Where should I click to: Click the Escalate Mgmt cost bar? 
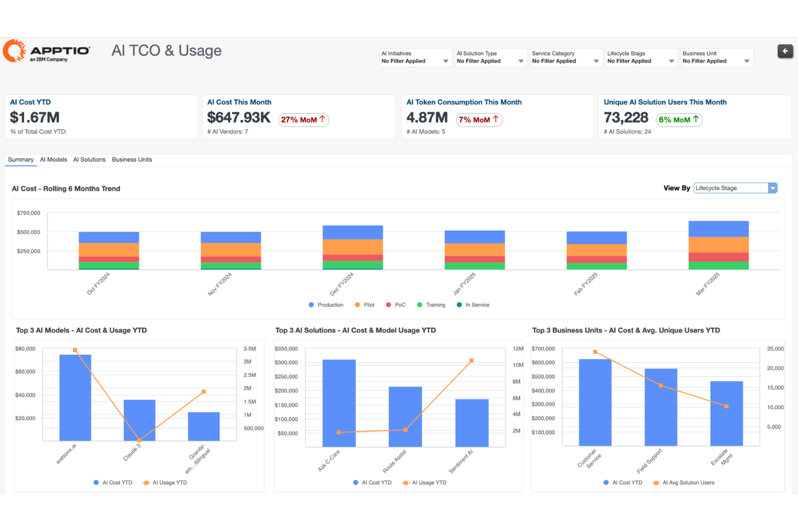tap(727, 413)
